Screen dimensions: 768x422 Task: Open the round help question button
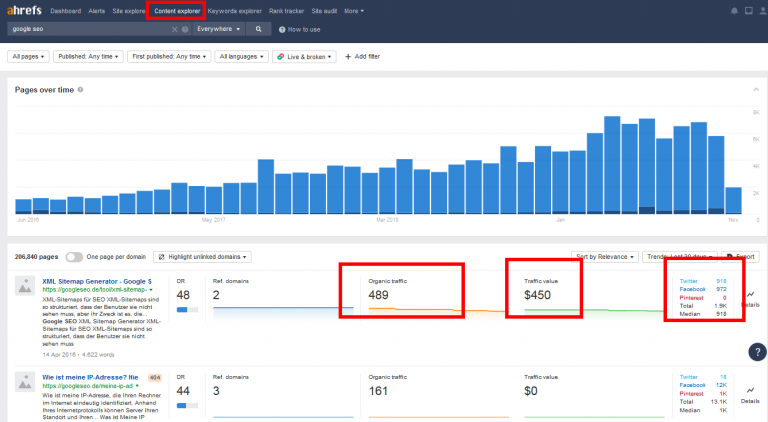(757, 352)
